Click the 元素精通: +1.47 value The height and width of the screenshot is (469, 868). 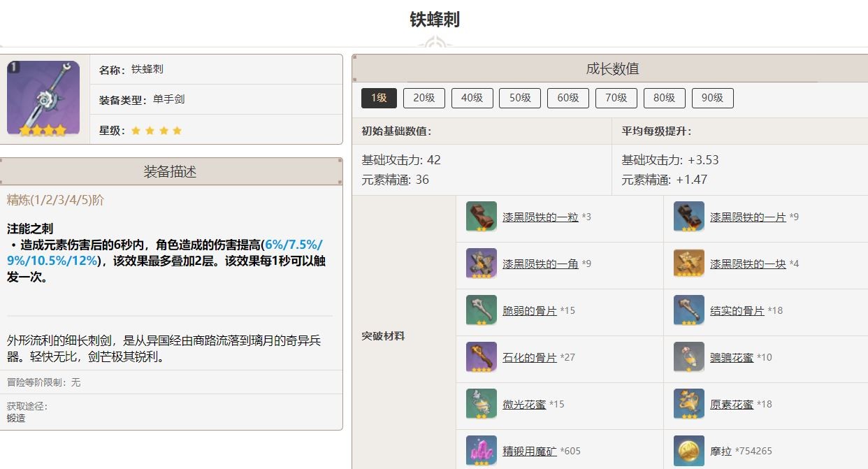point(665,180)
